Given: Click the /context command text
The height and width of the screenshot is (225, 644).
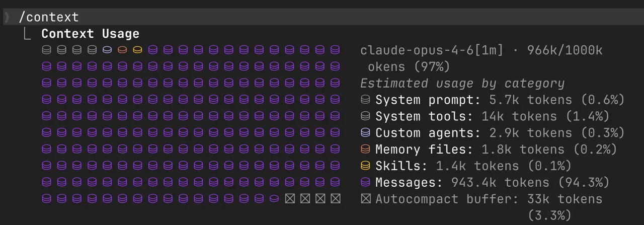Looking at the screenshot, I should click(x=49, y=17).
